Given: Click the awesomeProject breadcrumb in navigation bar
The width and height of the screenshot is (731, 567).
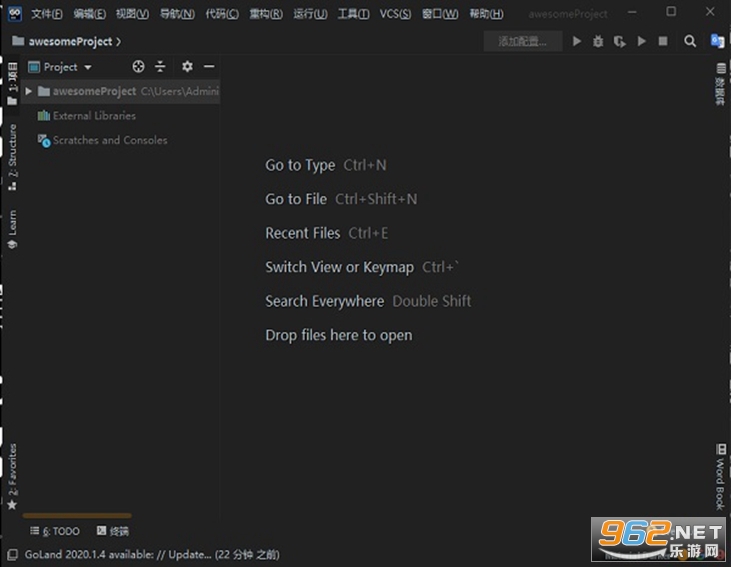Looking at the screenshot, I should pos(70,41).
